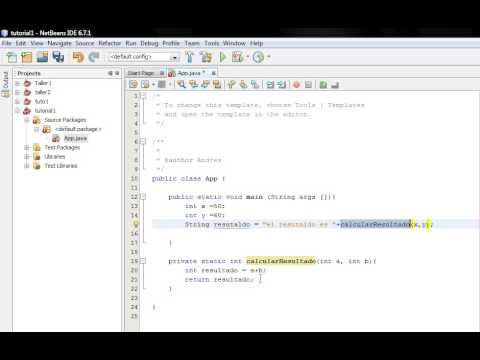This screenshot has height=360, width=480.
Task: Open the Navigate menu
Action: coord(59,43)
